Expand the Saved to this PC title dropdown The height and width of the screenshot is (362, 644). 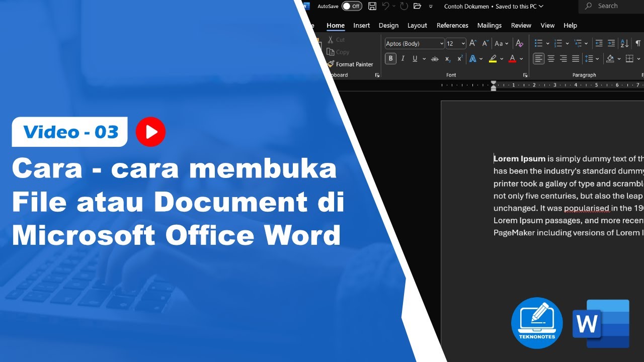coord(541,6)
